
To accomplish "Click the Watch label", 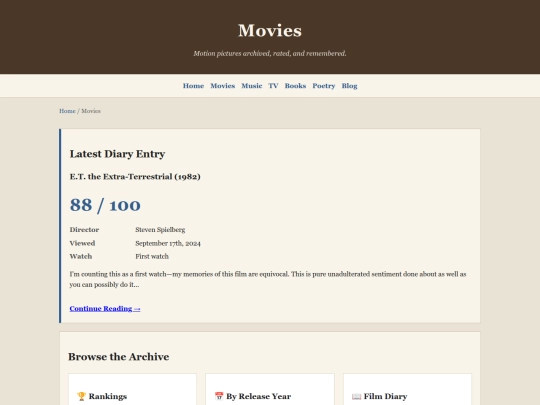I will (x=81, y=257).
